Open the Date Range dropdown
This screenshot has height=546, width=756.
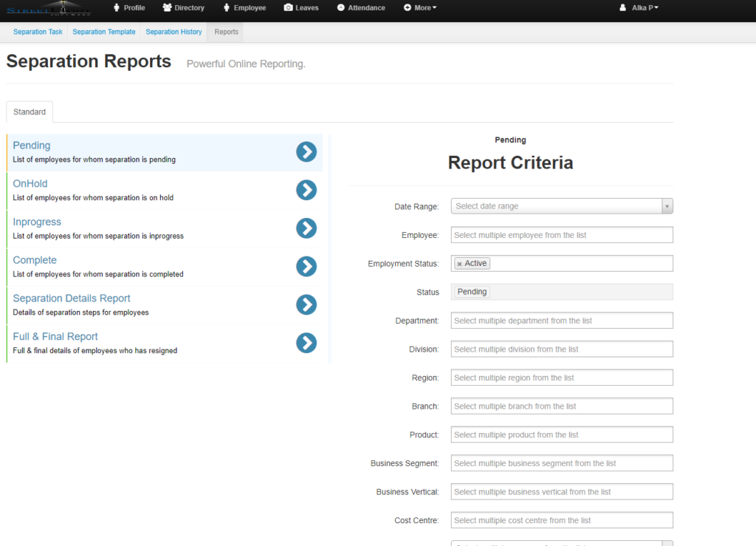[x=561, y=205]
